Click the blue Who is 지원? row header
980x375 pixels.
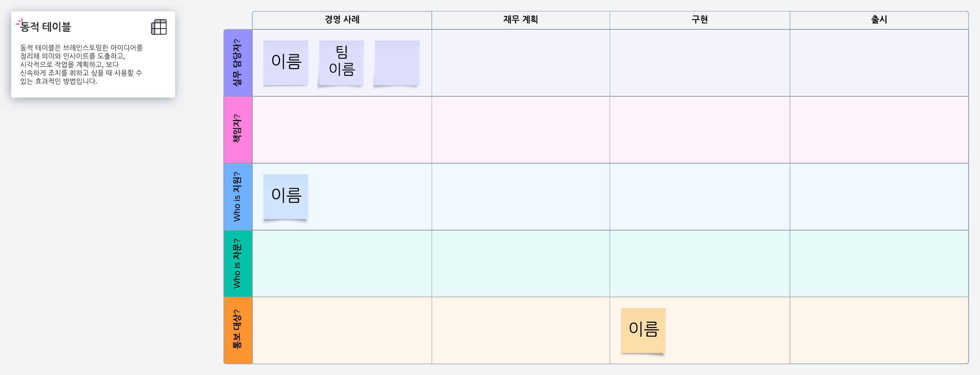(238, 197)
